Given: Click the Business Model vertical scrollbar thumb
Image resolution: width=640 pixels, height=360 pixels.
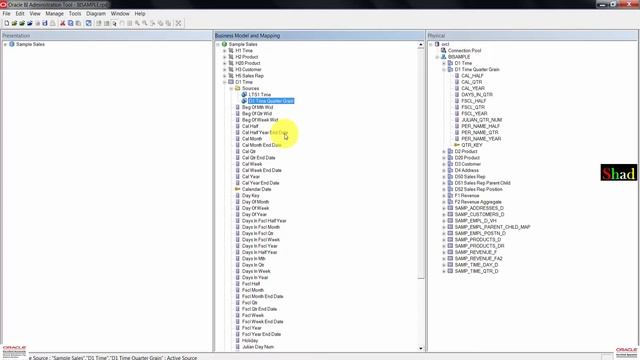Looking at the screenshot, I should point(421,164).
